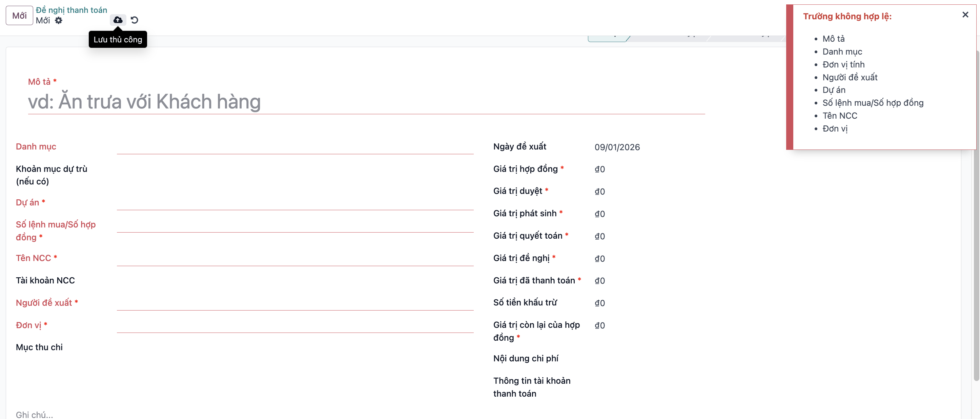Click the Giá trị phát sinh amount
The height and width of the screenshot is (419, 980).
coord(600,214)
